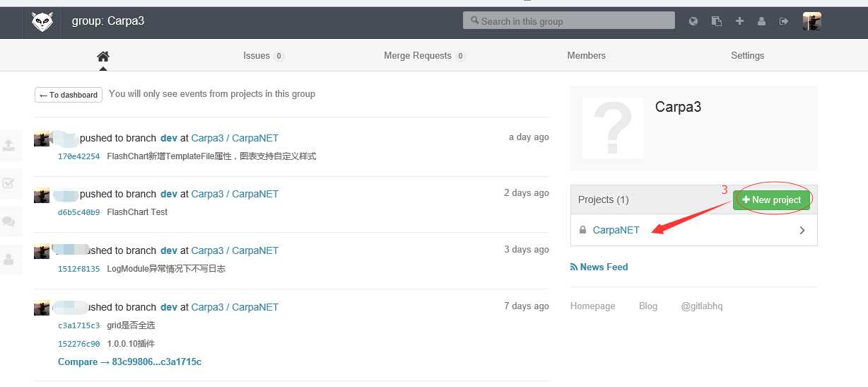Filter merge events sidebar icon

pyautogui.click(x=8, y=183)
